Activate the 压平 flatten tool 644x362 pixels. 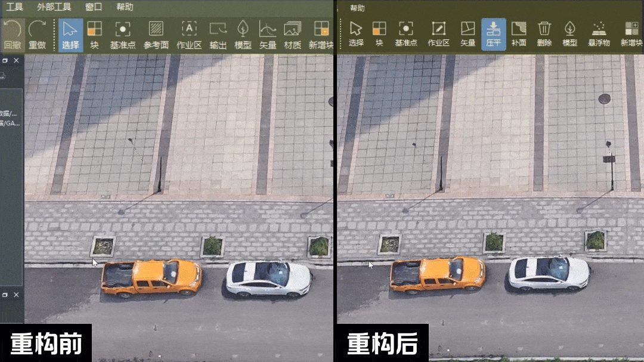point(493,34)
